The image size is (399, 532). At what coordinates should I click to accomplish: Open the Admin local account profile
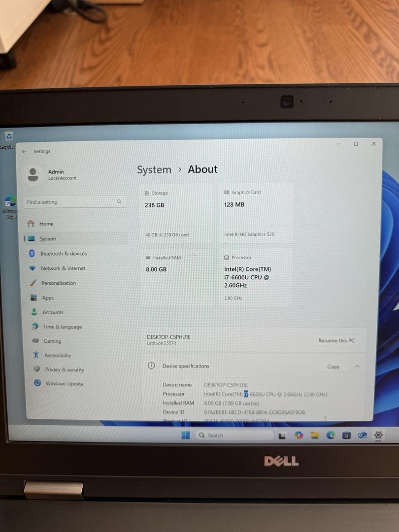(x=52, y=175)
